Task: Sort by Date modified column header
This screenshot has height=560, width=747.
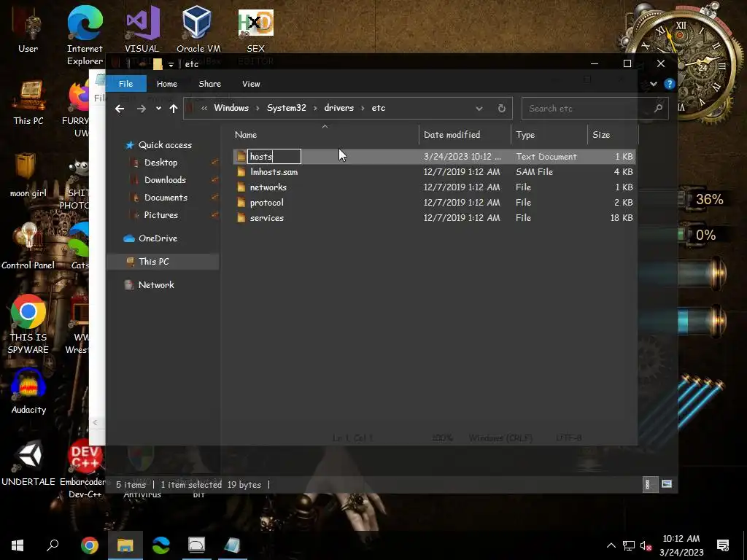Action: coord(465,135)
